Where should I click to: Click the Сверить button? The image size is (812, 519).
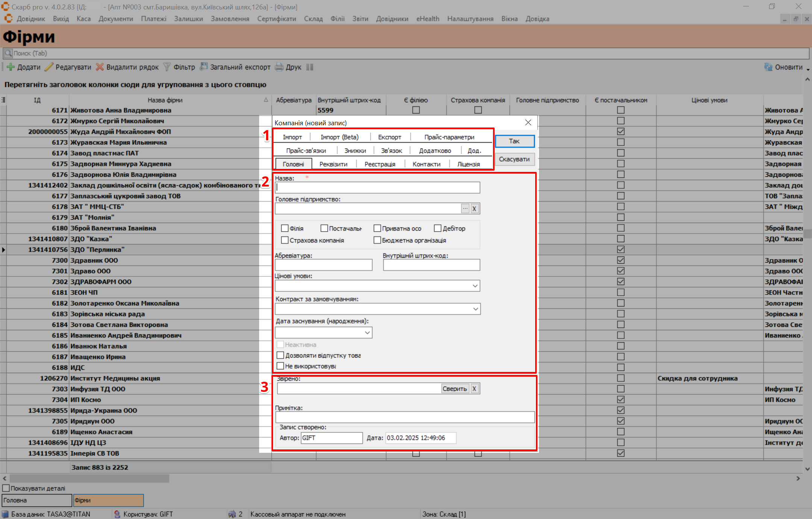pos(454,388)
